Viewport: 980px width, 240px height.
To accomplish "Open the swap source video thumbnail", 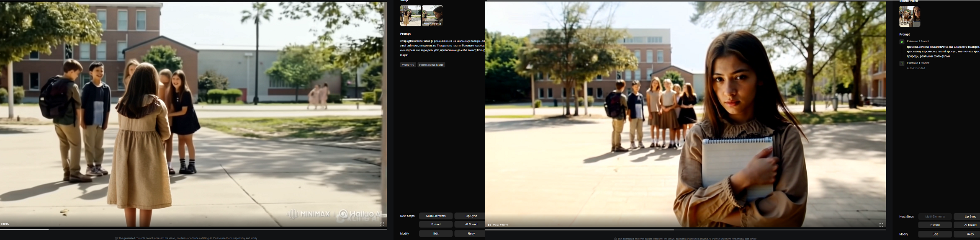I will (x=410, y=16).
